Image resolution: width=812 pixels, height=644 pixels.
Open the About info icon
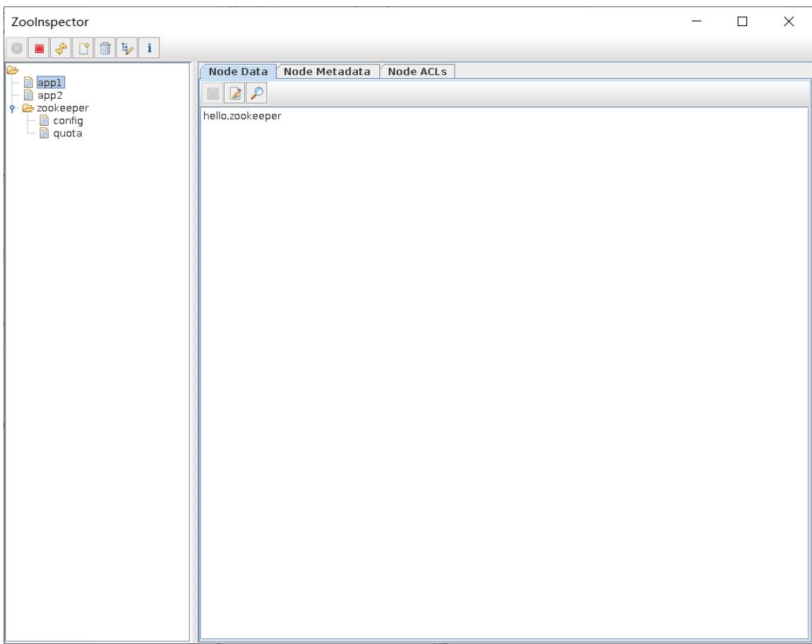point(149,48)
